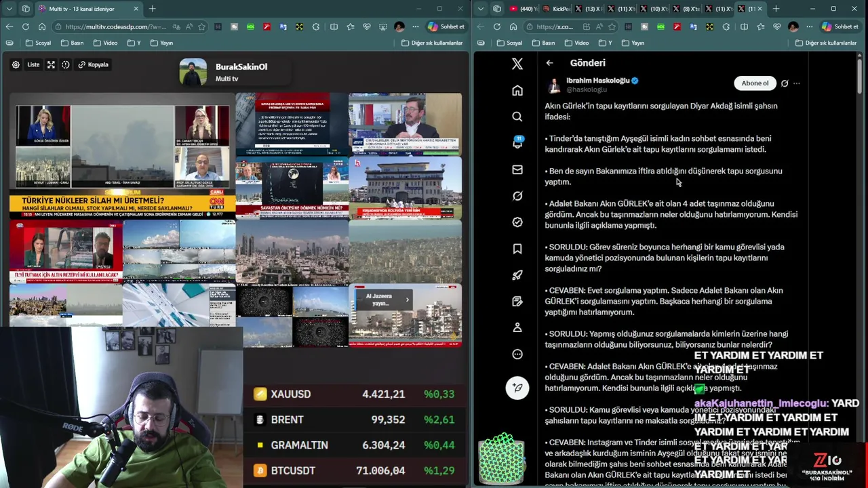Open extensions puzzle icon in left browser
Image resolution: width=868 pixels, height=488 pixels.
point(316,26)
